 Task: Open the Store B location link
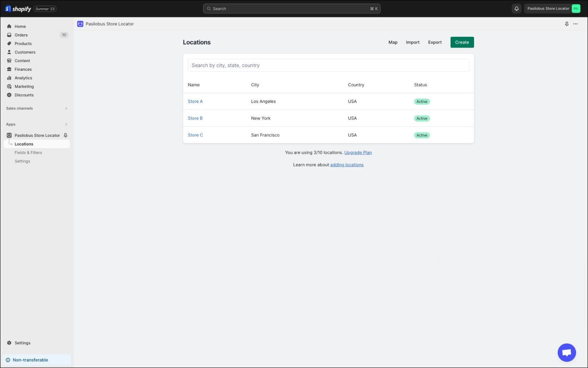pyautogui.click(x=195, y=119)
